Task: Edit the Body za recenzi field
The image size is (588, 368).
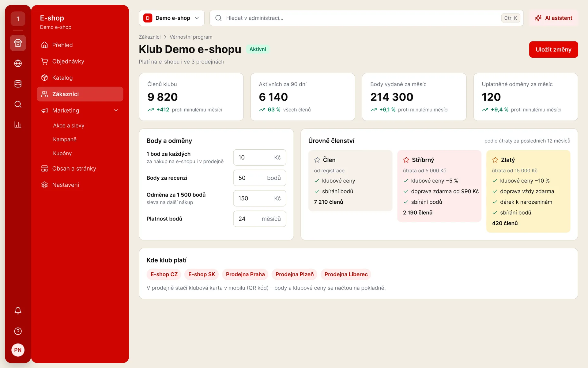Action: pyautogui.click(x=259, y=178)
